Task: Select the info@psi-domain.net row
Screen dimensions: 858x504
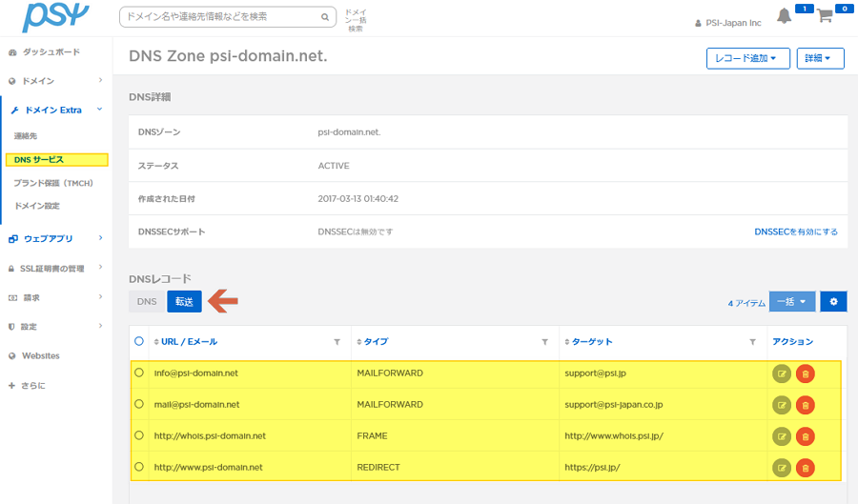Action: 139,373
